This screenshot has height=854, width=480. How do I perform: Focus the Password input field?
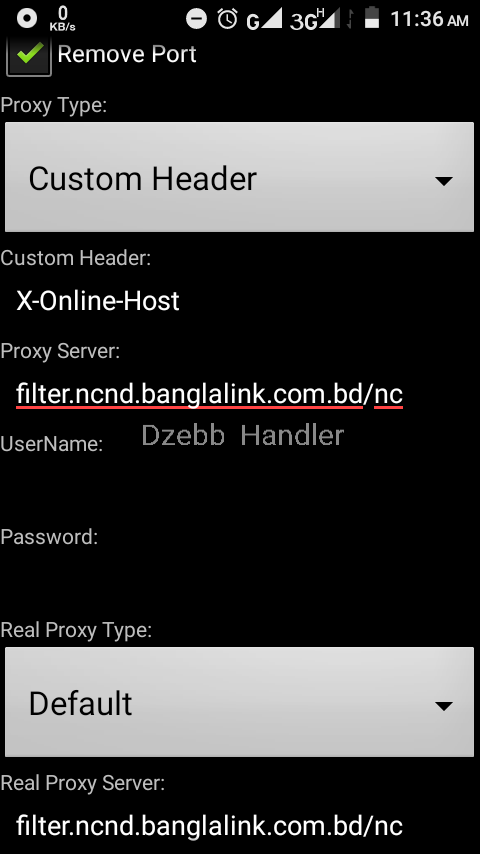[x=240, y=580]
